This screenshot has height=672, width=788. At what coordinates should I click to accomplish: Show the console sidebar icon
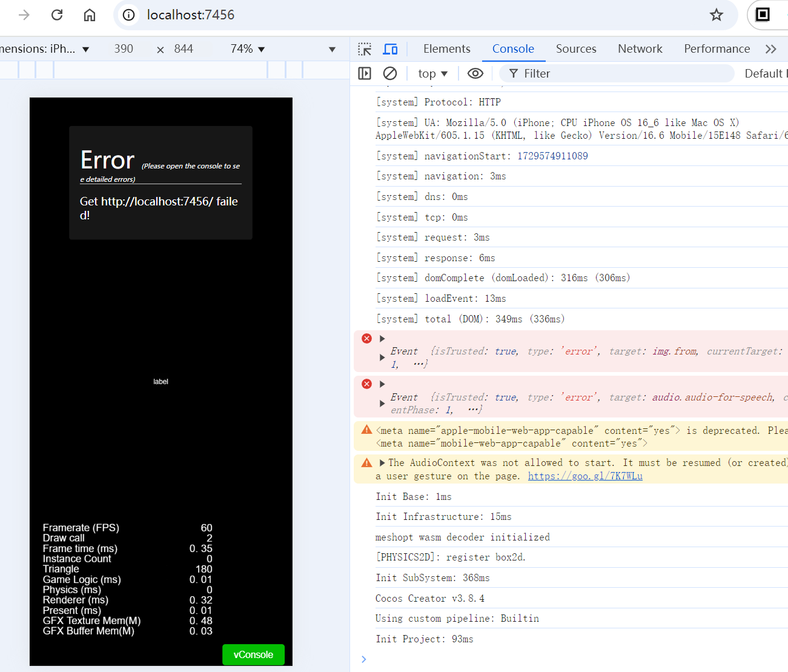point(365,73)
